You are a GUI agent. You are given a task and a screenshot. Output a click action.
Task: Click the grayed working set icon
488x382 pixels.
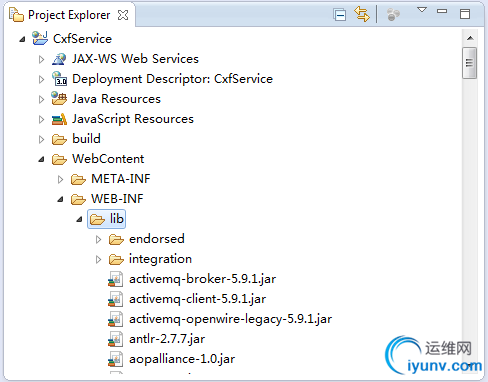click(x=393, y=15)
